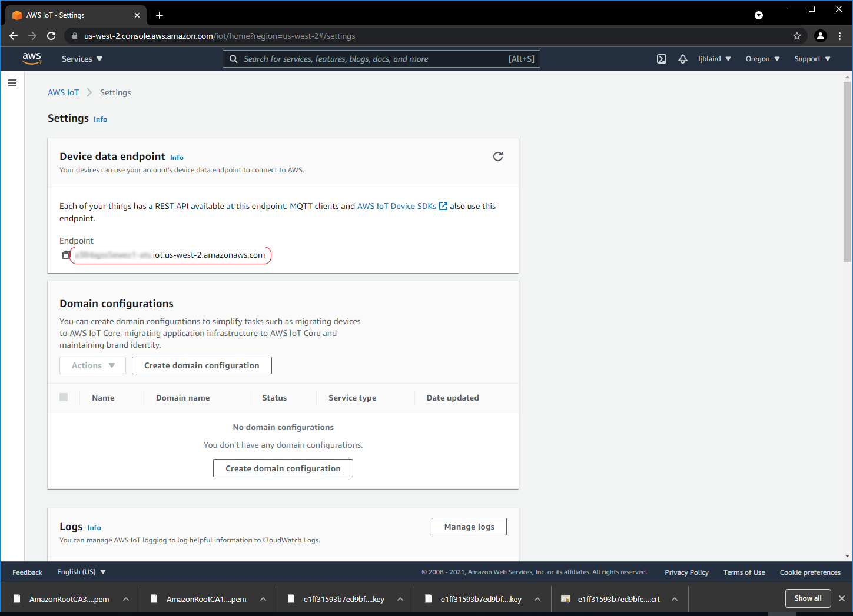Image resolution: width=853 pixels, height=616 pixels.
Task: Open the navigation sidebar hamburger icon
Action: [12, 82]
